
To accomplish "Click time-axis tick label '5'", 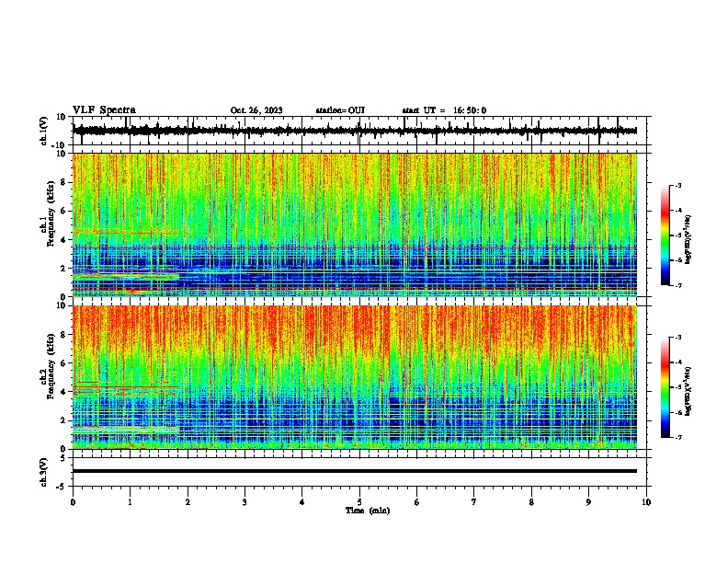I will [x=359, y=502].
